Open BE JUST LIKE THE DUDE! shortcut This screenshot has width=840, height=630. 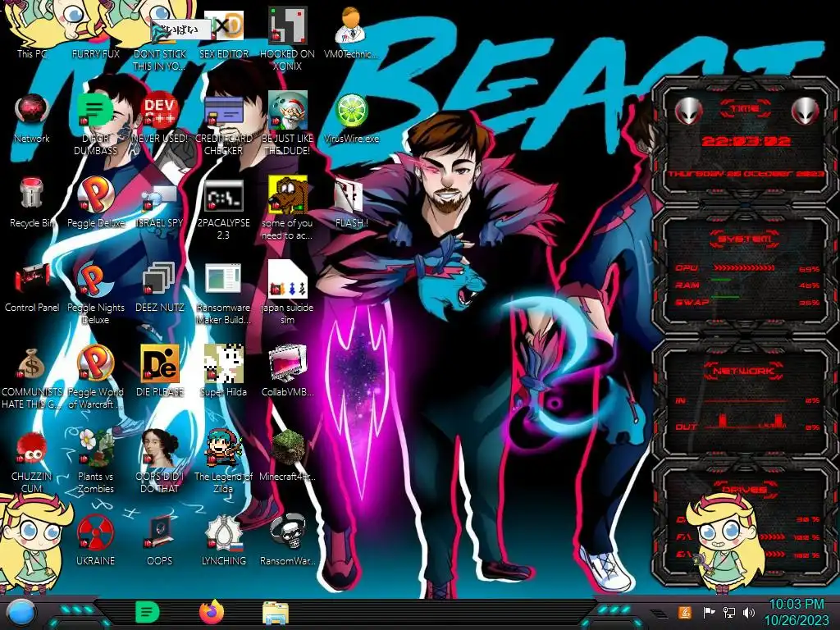[x=287, y=125]
